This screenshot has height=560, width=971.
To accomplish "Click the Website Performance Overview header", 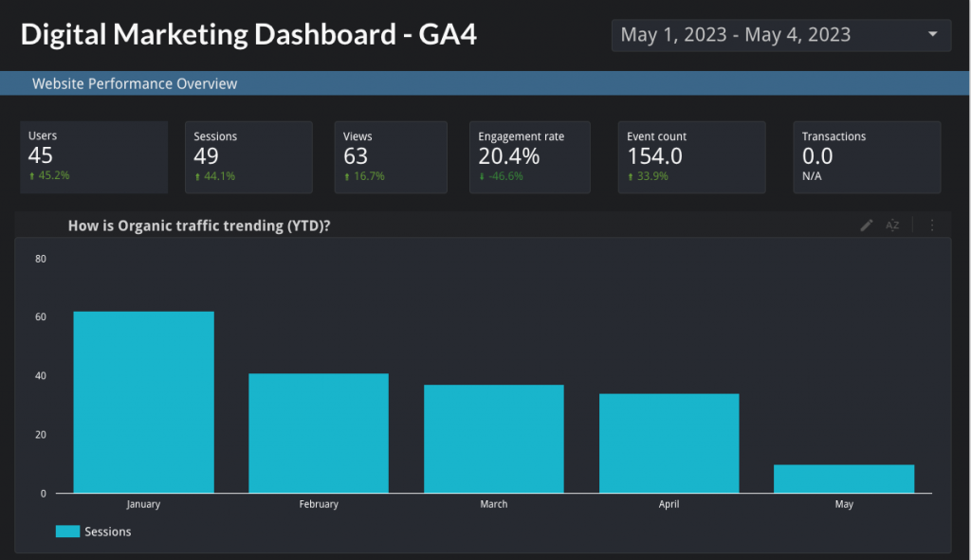I will (x=135, y=83).
